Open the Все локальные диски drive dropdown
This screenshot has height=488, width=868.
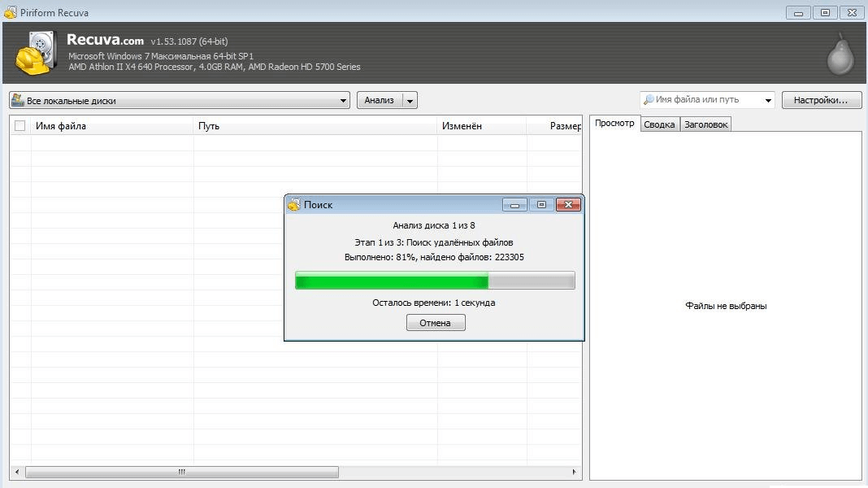(344, 101)
